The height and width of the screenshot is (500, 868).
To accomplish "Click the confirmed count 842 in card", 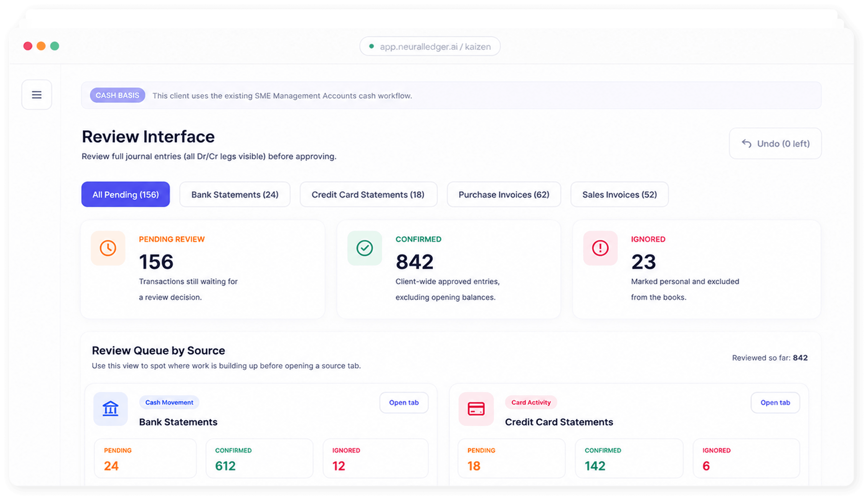I will [x=415, y=262].
